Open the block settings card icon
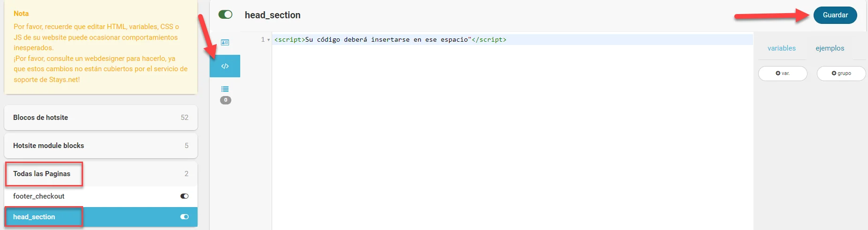Screen dimensions: 868x230 (225, 43)
